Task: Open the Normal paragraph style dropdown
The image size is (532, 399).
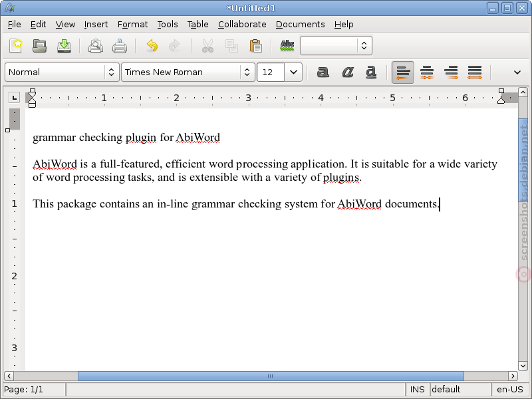Action: point(62,72)
